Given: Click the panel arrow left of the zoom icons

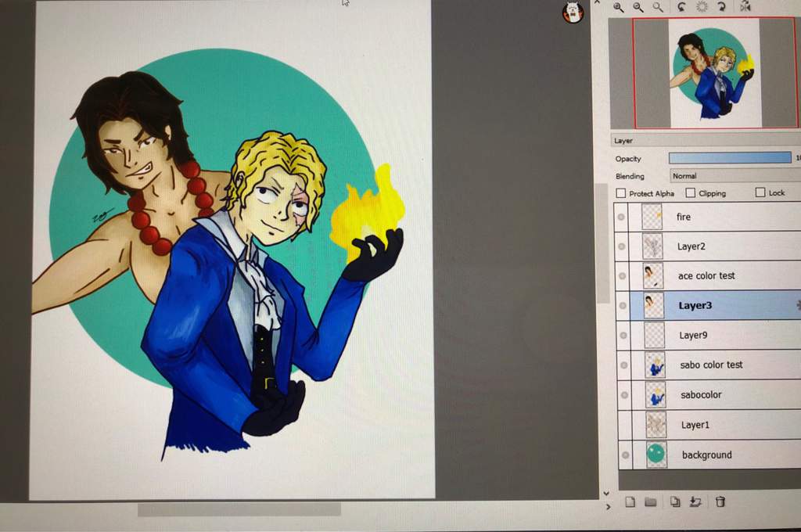Looking at the screenshot, I should [x=598, y=2].
